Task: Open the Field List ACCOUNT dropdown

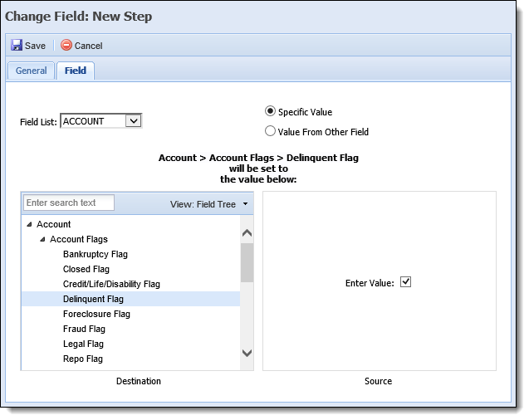Action: (x=100, y=121)
